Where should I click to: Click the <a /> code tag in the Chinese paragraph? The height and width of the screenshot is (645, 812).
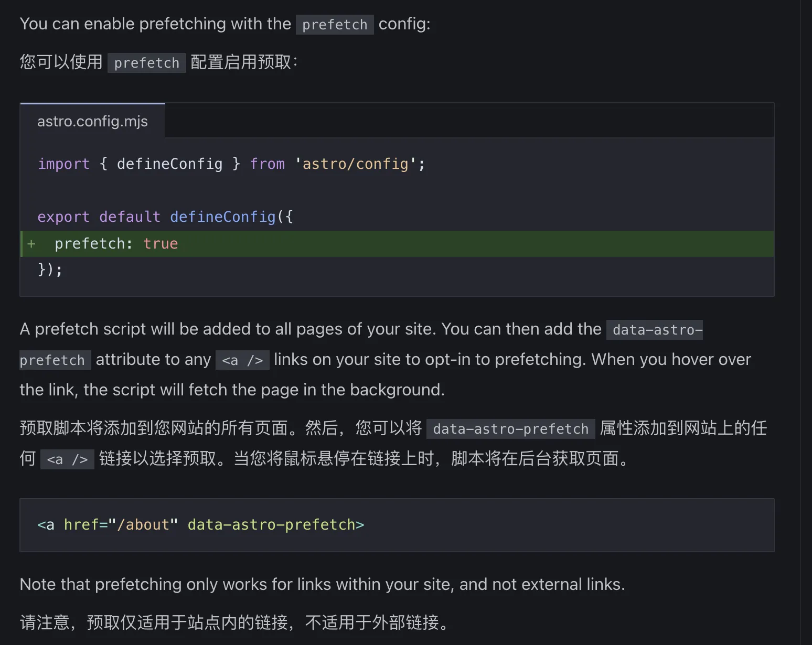[x=67, y=459]
